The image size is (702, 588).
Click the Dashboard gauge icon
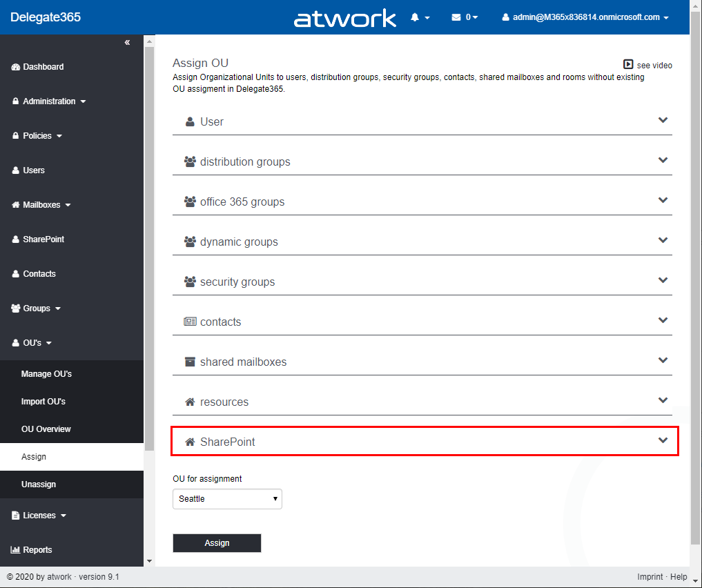[x=16, y=67]
